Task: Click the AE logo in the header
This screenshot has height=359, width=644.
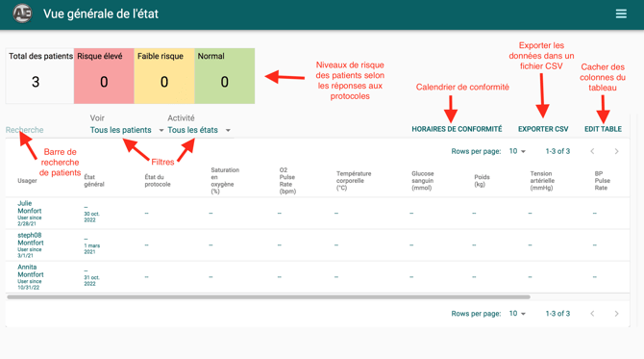Action: click(22, 13)
